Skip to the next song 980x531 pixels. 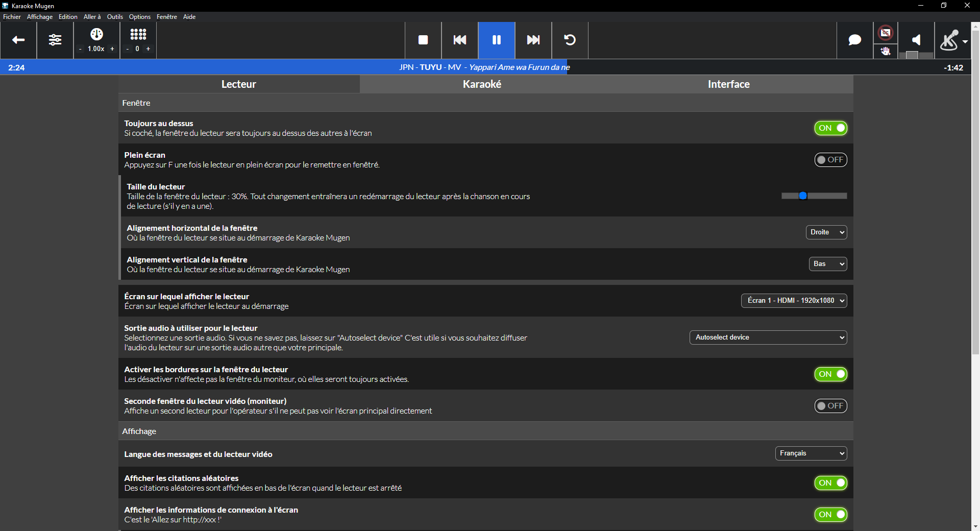point(533,40)
